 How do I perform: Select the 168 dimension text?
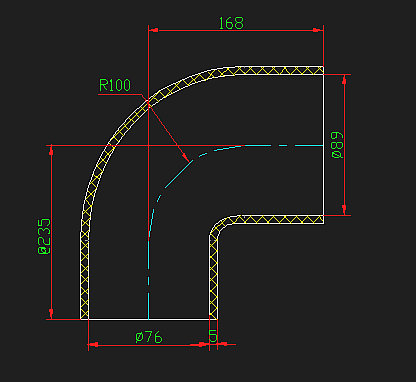coord(231,23)
